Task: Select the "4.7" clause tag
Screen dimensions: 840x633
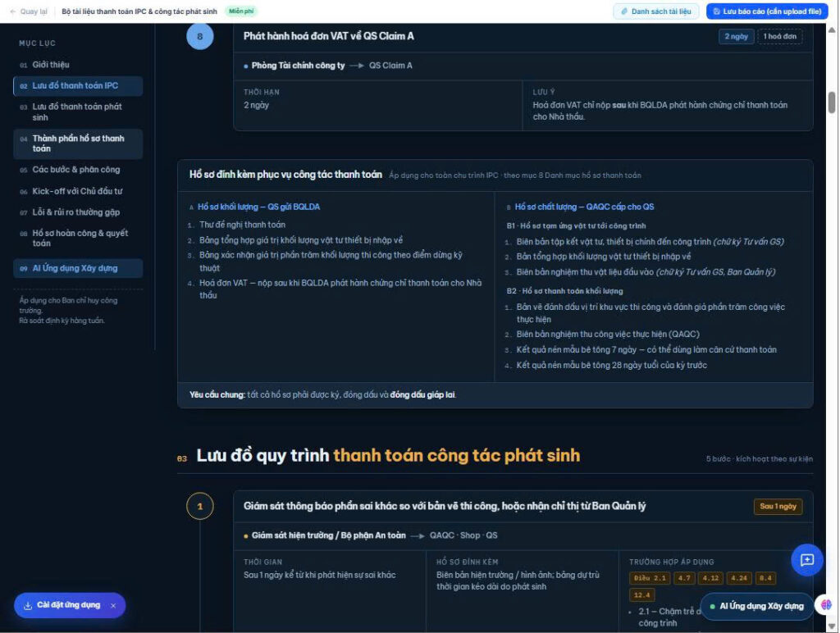Action: click(684, 578)
